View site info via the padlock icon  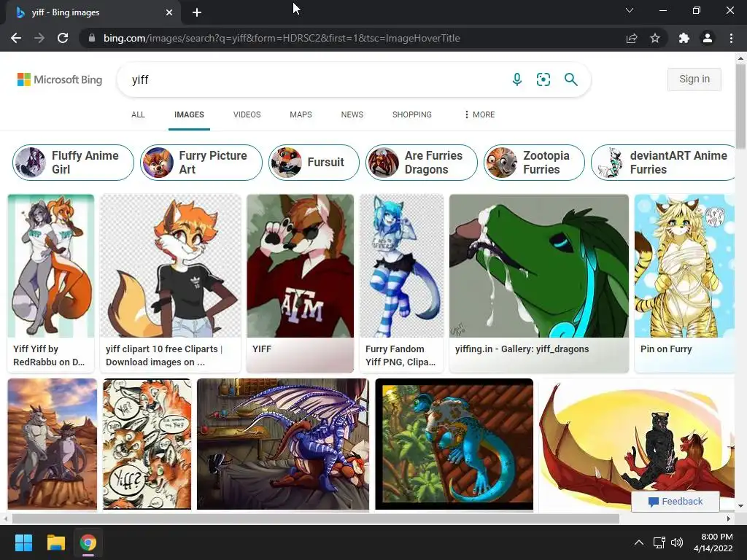[x=92, y=38]
